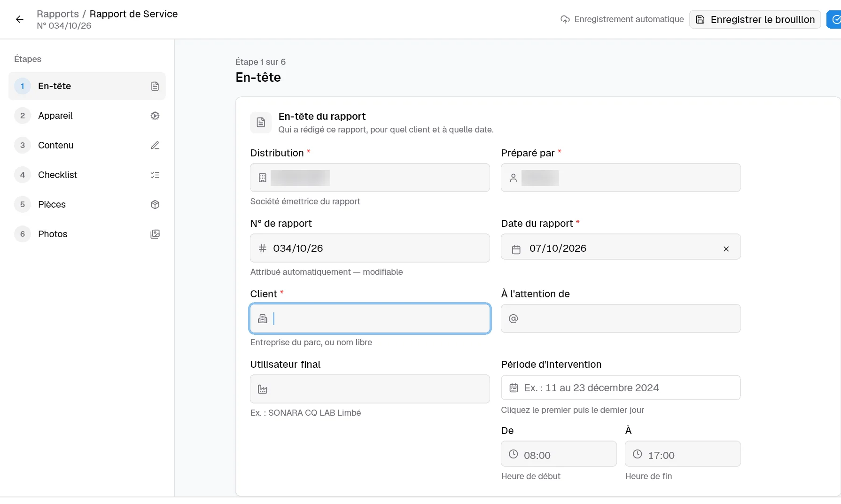Open the Contenu step
The width and height of the screenshot is (841, 504).
pyautogui.click(x=87, y=145)
